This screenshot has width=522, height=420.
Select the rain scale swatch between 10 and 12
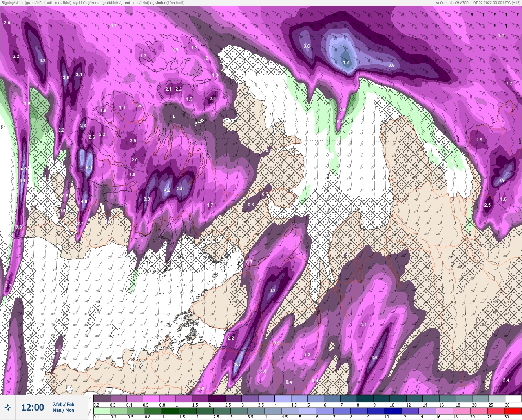tap(394, 411)
